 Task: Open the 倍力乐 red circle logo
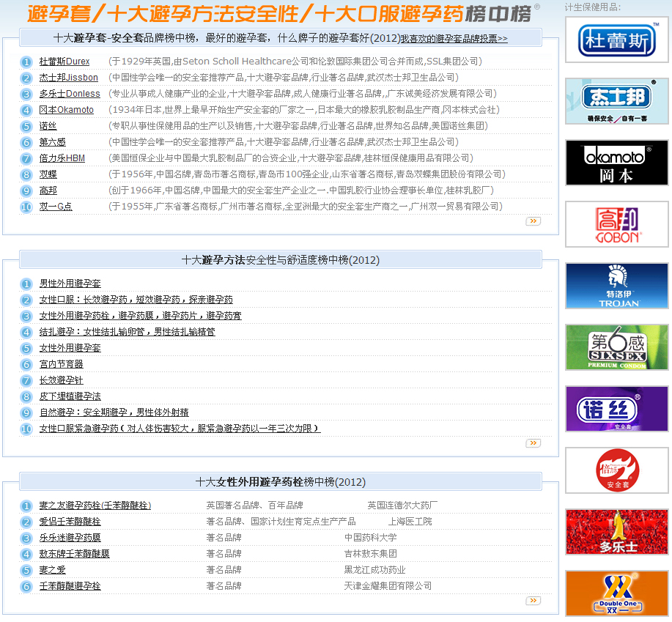[617, 470]
